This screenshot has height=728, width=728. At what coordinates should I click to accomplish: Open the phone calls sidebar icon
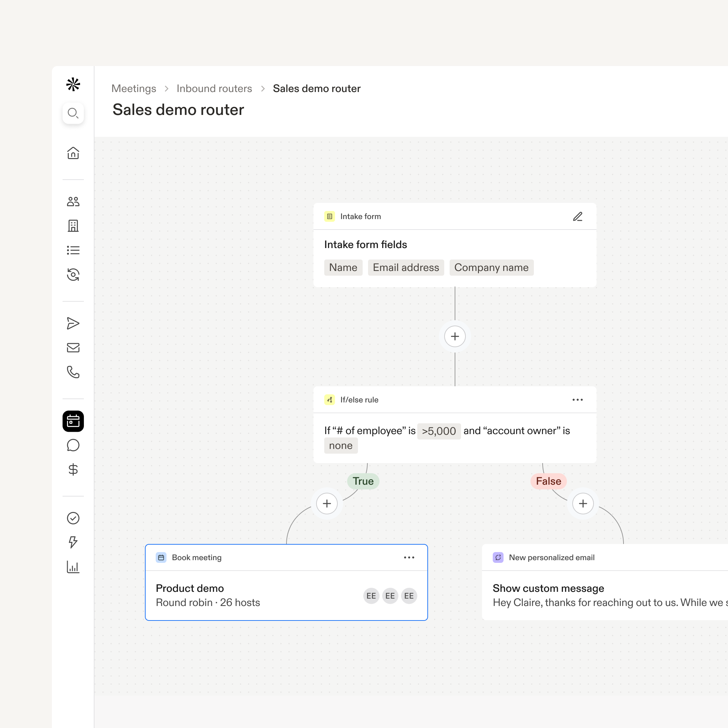[x=73, y=372]
